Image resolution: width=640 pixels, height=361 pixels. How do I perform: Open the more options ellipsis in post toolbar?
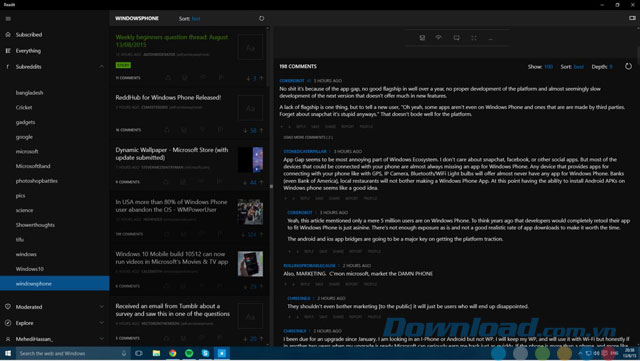(x=491, y=38)
